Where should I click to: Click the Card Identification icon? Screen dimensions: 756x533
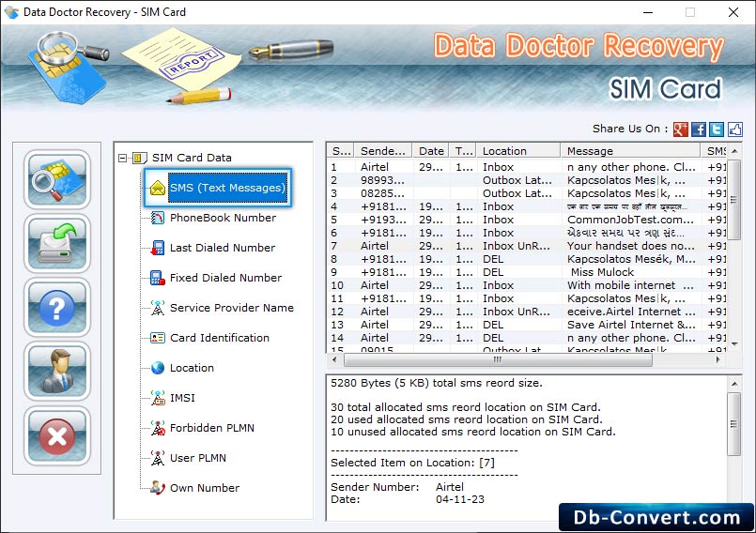point(157,338)
